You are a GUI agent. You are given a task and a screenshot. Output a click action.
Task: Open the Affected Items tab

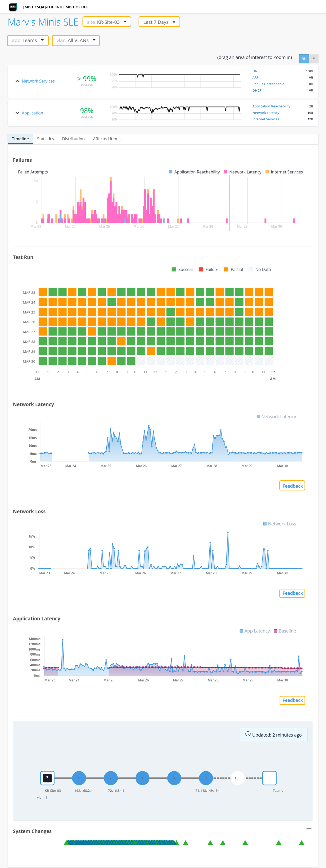click(x=106, y=139)
